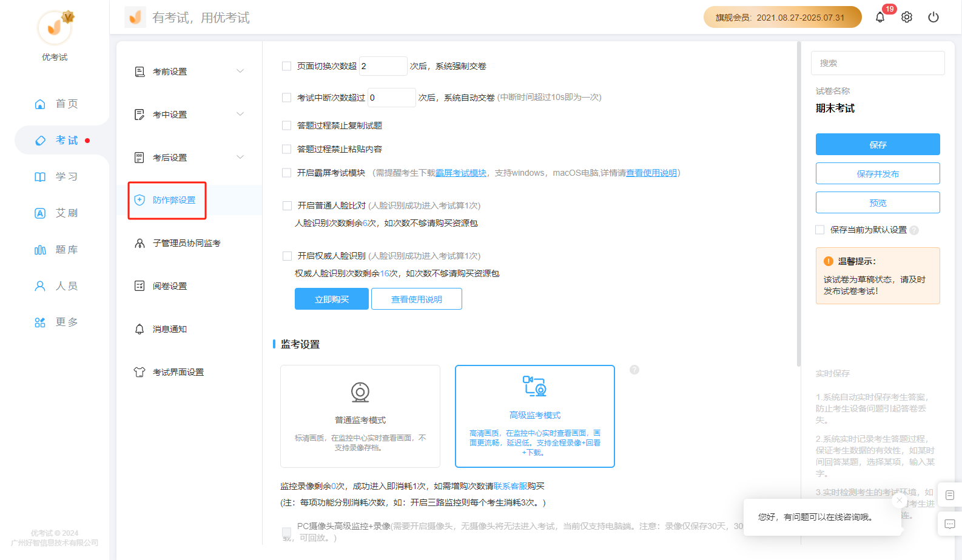This screenshot has width=962, height=560.
Task: Click the tag icon beside 考试
Action: [40, 141]
